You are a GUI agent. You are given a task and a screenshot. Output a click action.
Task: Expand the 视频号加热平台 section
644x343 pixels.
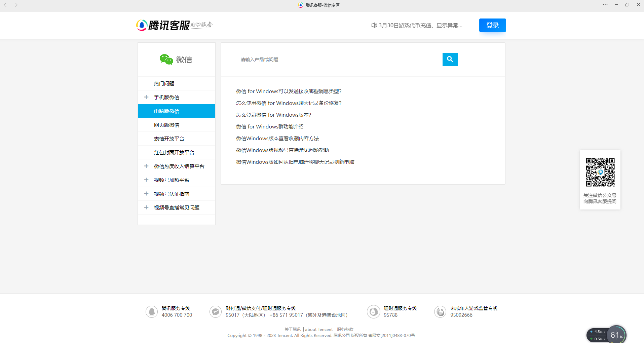(x=146, y=180)
